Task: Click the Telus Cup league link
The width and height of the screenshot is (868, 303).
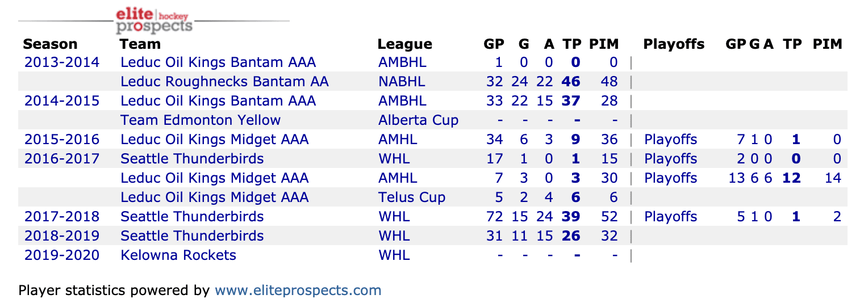Action: [412, 197]
